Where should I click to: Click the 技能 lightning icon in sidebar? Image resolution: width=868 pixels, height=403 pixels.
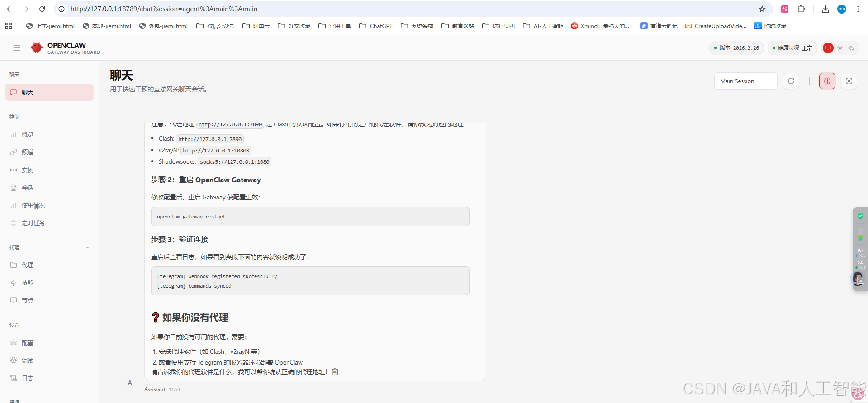point(14,283)
